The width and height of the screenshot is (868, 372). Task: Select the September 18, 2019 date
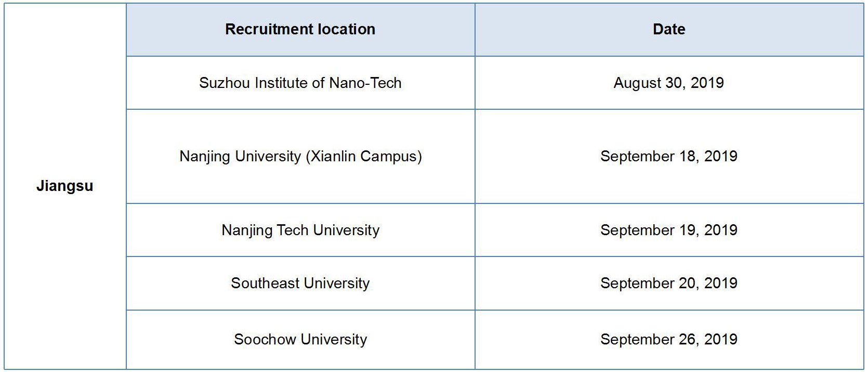tap(669, 157)
